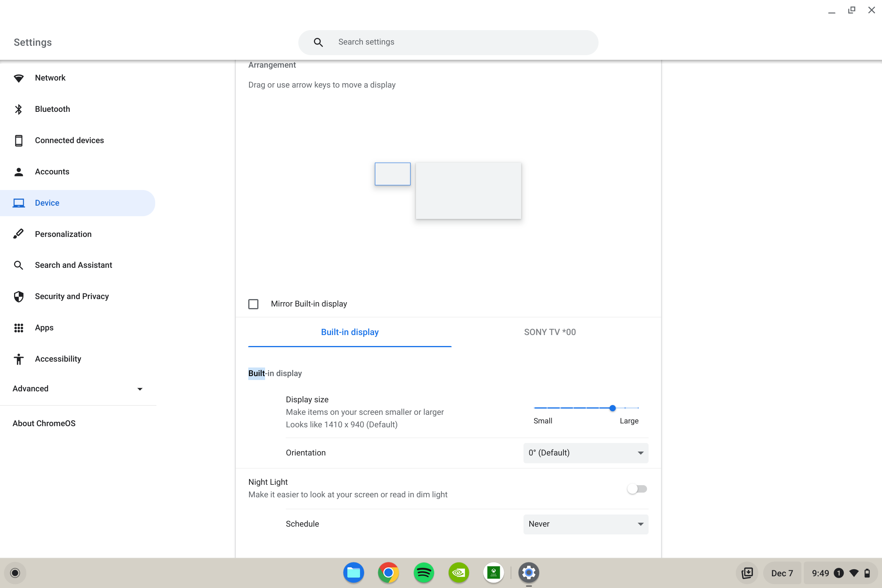Switch to the SONY TV *00 tab
Image resolution: width=882 pixels, height=588 pixels.
[550, 332]
